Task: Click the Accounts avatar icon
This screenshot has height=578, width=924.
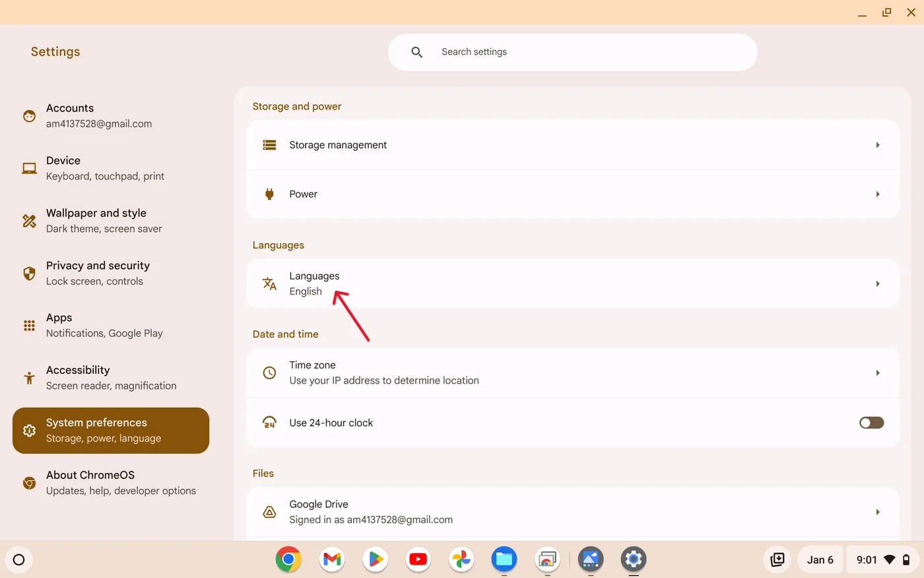Action: point(29,116)
